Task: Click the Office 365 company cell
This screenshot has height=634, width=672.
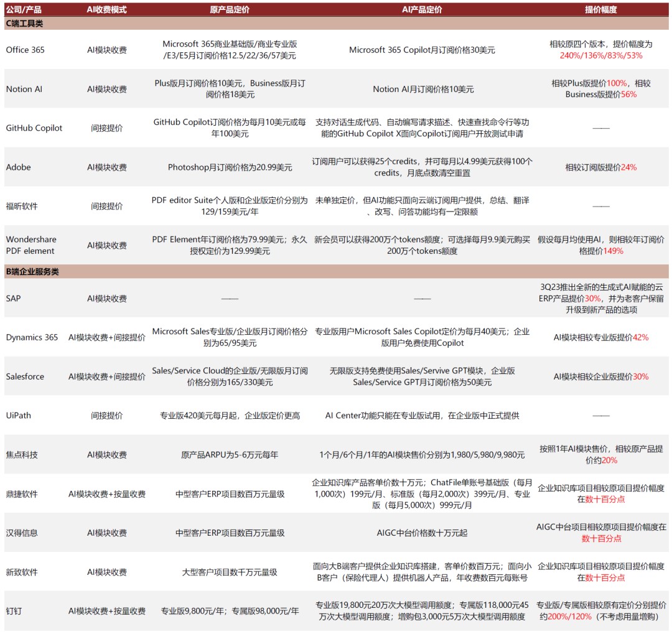Action: click(26, 50)
